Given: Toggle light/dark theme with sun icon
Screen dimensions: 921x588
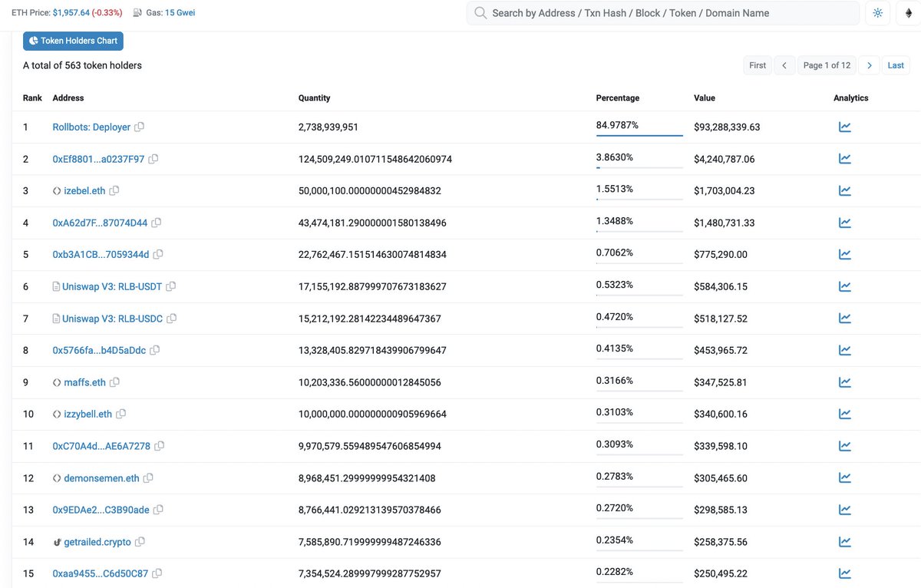Looking at the screenshot, I should [877, 12].
